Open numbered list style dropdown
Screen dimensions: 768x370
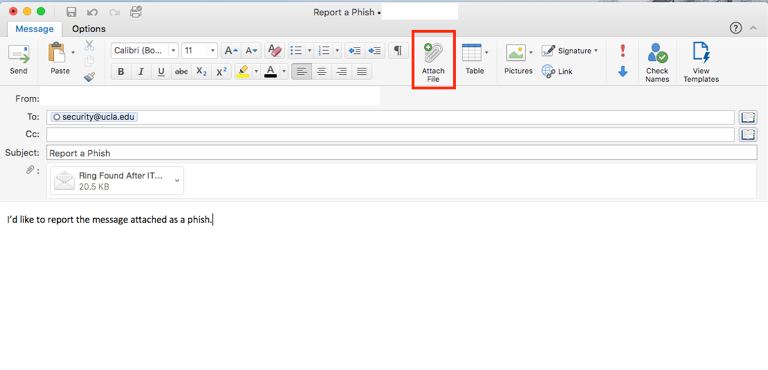click(337, 50)
